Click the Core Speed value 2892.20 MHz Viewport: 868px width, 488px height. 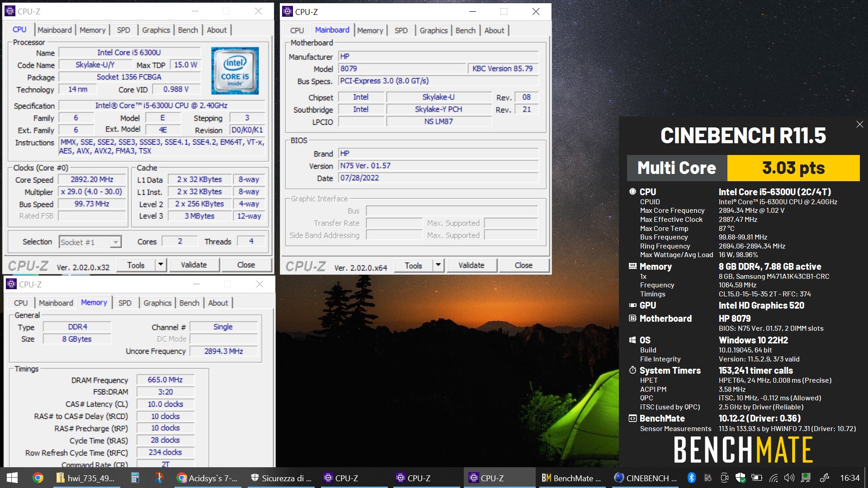click(x=92, y=179)
